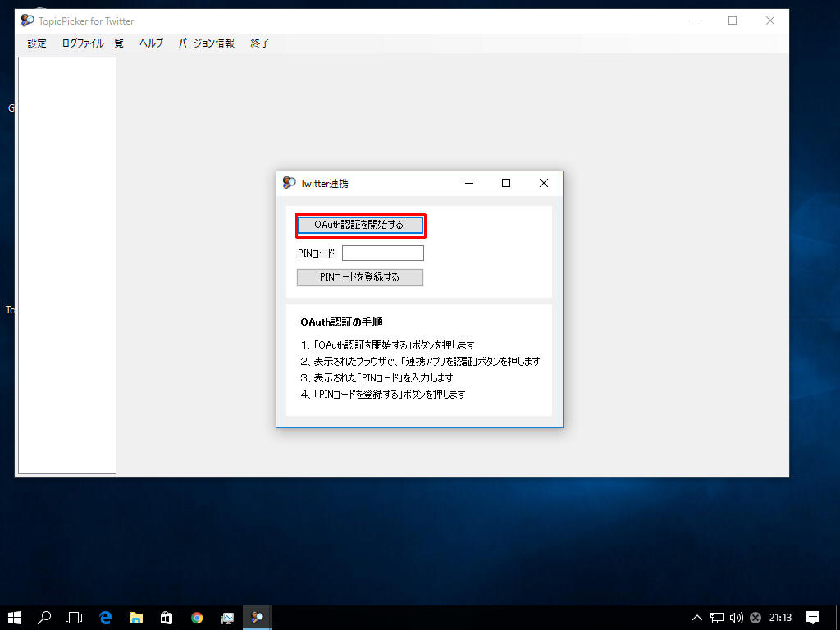The image size is (840, 630).
Task: Click the OAuth認証の手順 heading text
Action: point(342,322)
